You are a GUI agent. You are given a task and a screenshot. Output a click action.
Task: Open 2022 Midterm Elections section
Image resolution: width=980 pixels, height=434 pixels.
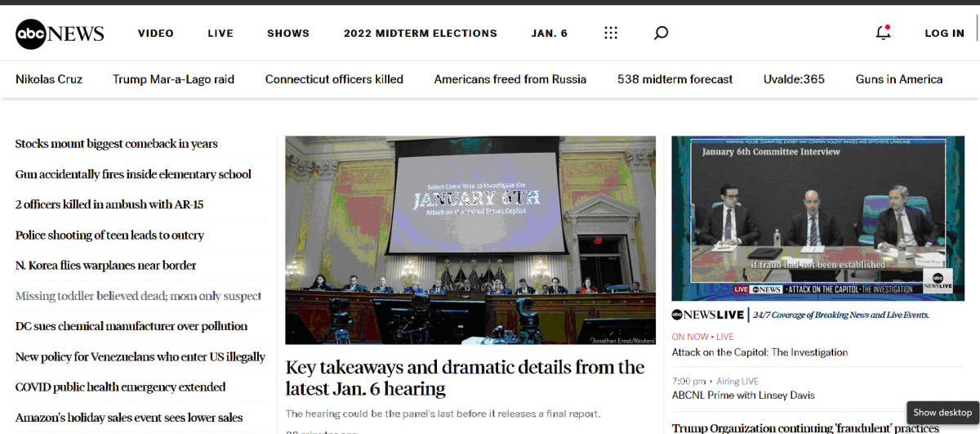pyautogui.click(x=420, y=34)
